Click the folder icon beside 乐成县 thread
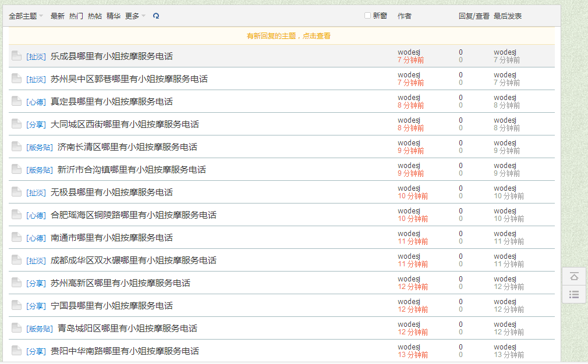This screenshot has height=364, width=588. click(16, 56)
